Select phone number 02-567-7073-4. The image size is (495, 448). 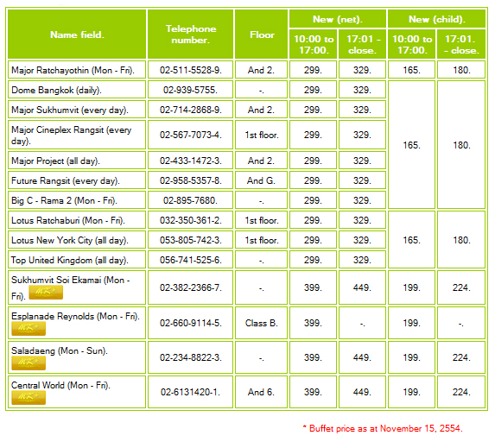(x=191, y=135)
